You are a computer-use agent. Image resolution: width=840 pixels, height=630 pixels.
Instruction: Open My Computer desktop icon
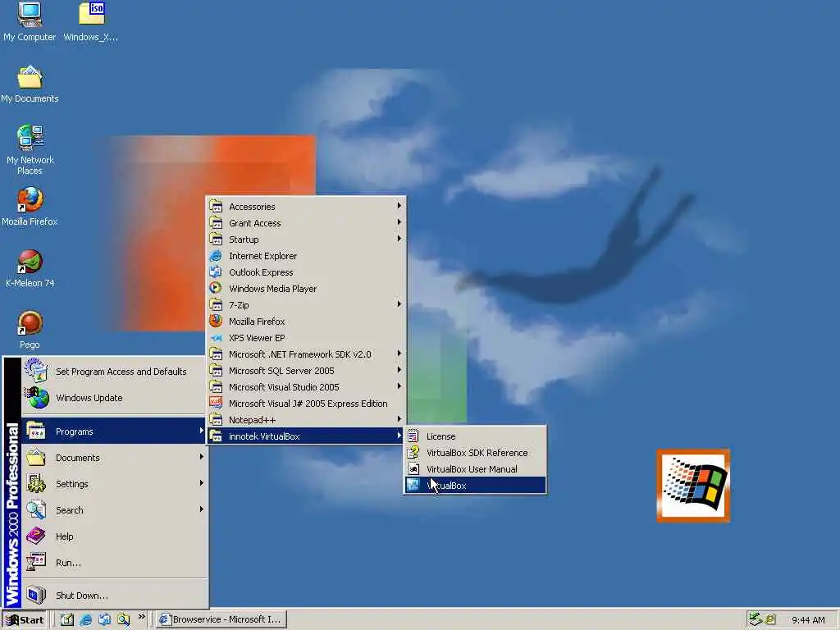30,21
